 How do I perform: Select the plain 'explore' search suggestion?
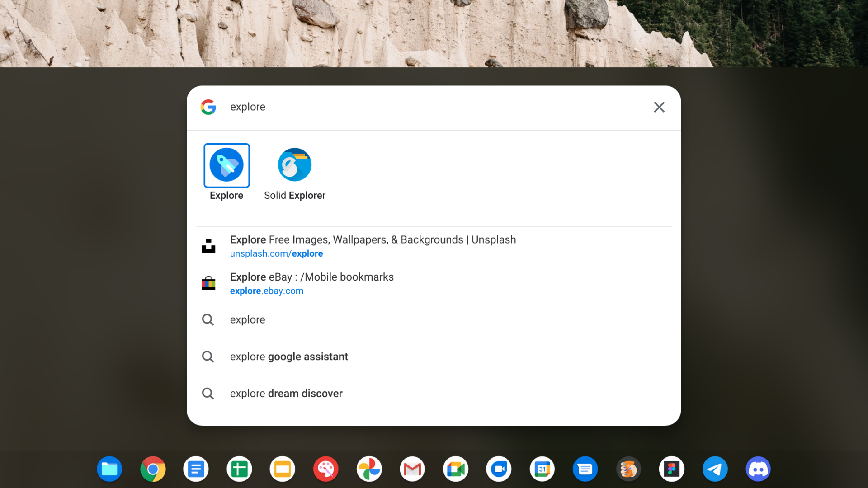tap(247, 319)
